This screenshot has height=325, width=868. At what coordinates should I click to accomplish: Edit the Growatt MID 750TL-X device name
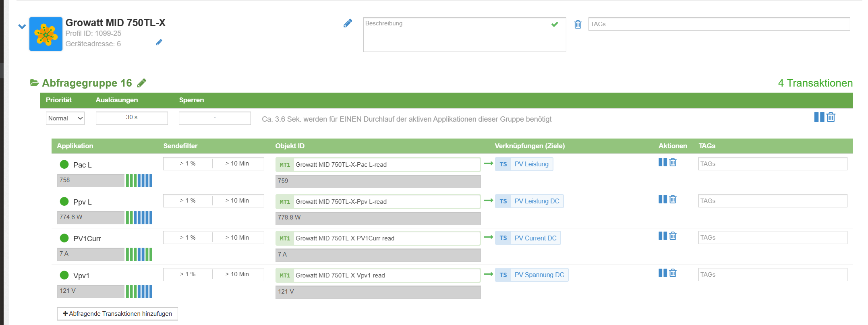(x=348, y=23)
